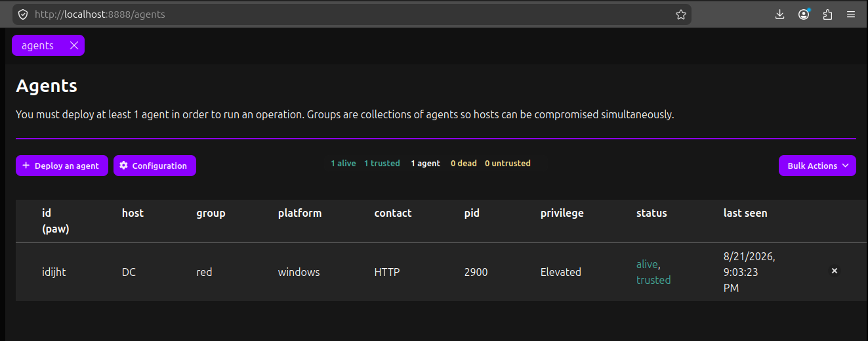The width and height of the screenshot is (868, 341).
Task: Click the 'host' column header
Action: coord(133,213)
